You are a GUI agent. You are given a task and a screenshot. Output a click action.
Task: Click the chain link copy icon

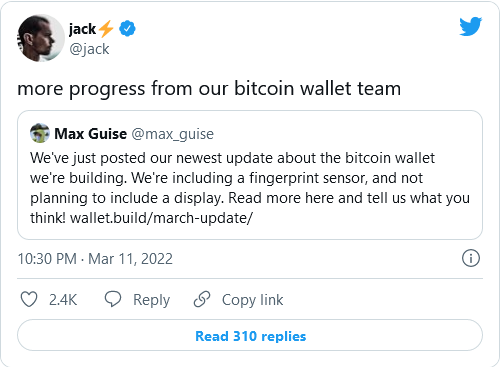tap(202, 299)
